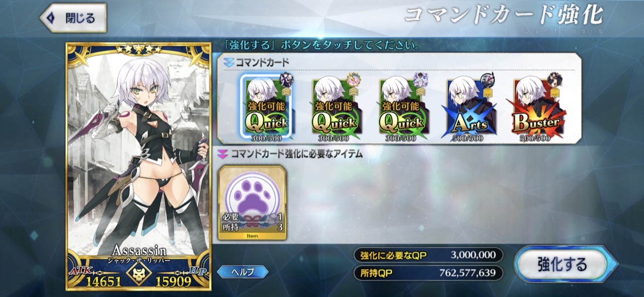The height and width of the screenshot is (297, 644).
Task: Tap the paw print enhancement item icon
Action: pos(252,202)
